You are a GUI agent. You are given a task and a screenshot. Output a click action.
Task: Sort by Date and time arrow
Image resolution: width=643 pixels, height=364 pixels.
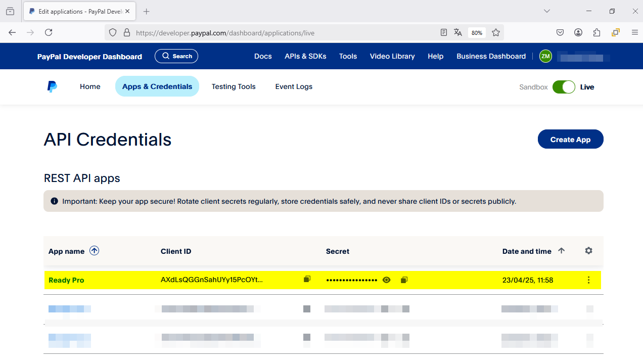pyautogui.click(x=561, y=251)
